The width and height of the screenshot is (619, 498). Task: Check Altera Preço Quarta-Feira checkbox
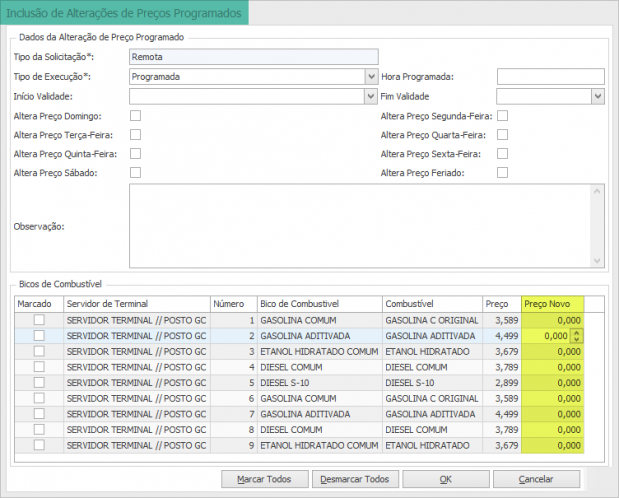pos(502,135)
